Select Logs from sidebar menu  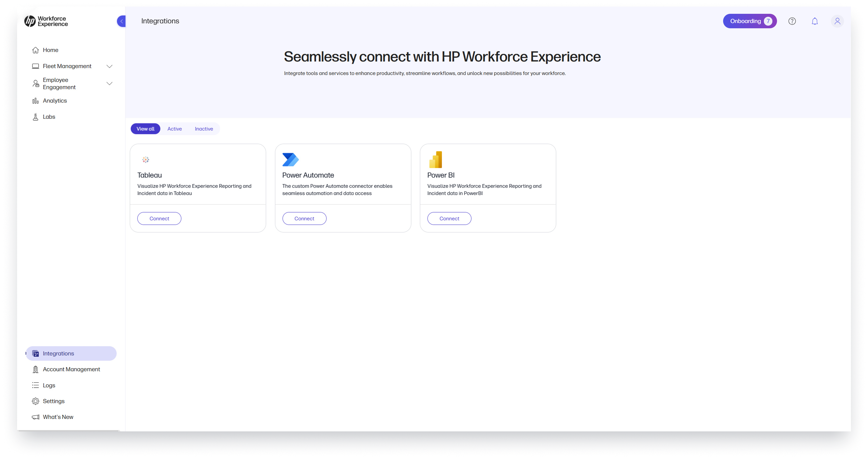pos(49,385)
